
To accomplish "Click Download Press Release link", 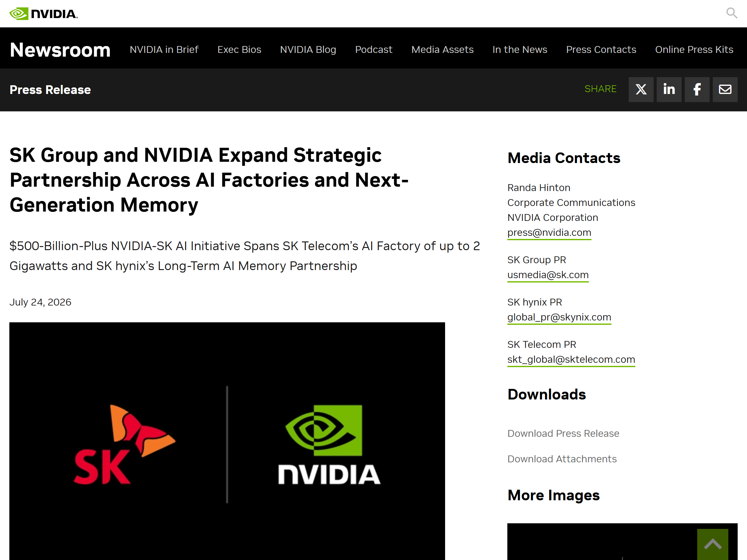I will coord(563,433).
